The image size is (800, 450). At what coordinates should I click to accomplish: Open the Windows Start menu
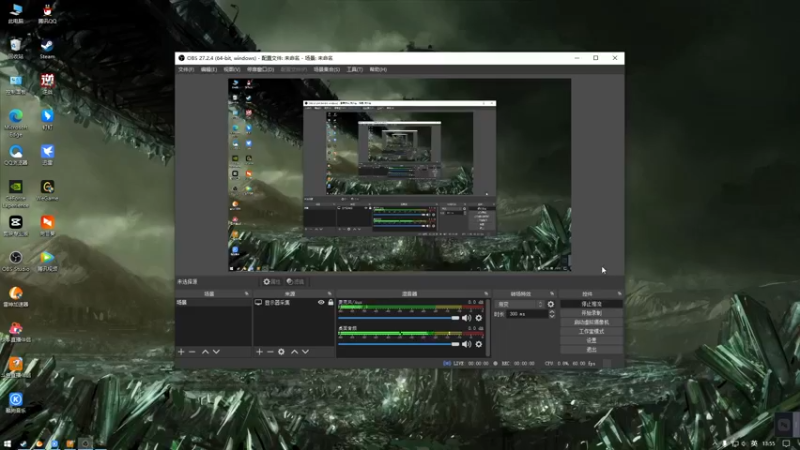tap(7, 443)
